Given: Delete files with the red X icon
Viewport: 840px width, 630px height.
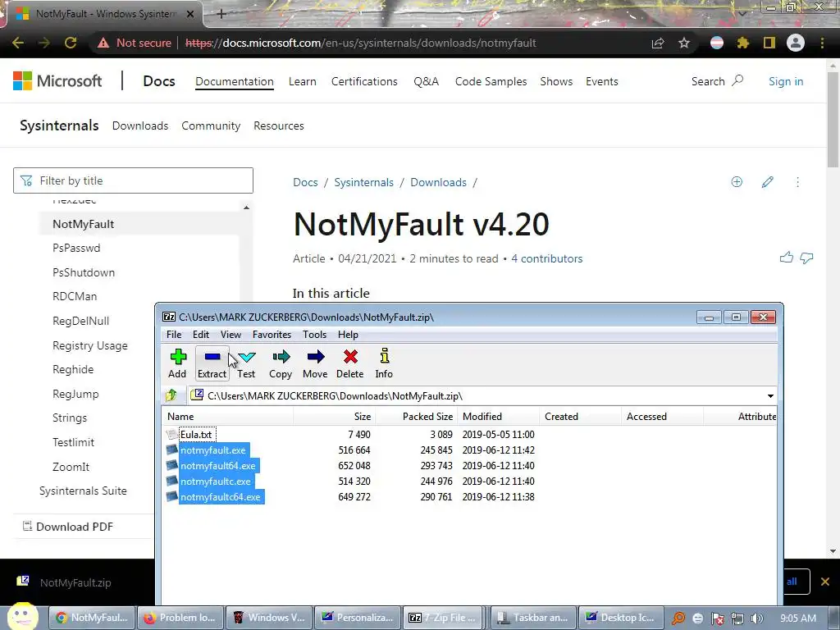Looking at the screenshot, I should [x=349, y=363].
